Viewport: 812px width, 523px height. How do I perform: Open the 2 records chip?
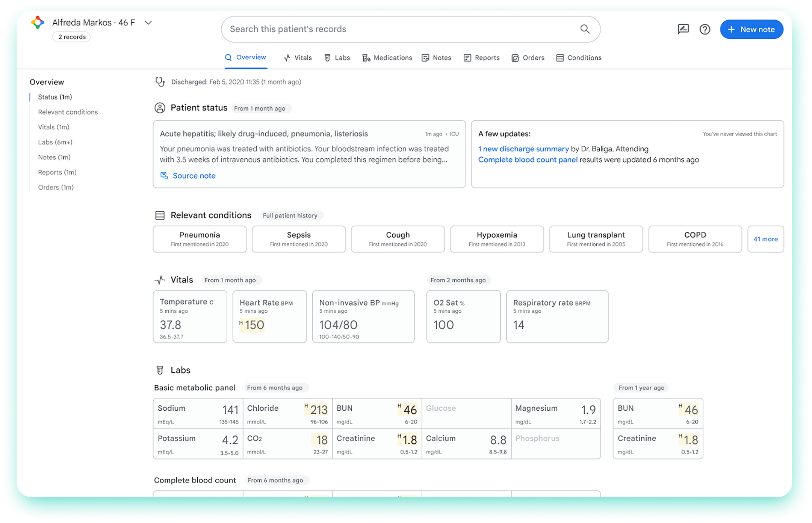pyautogui.click(x=72, y=37)
